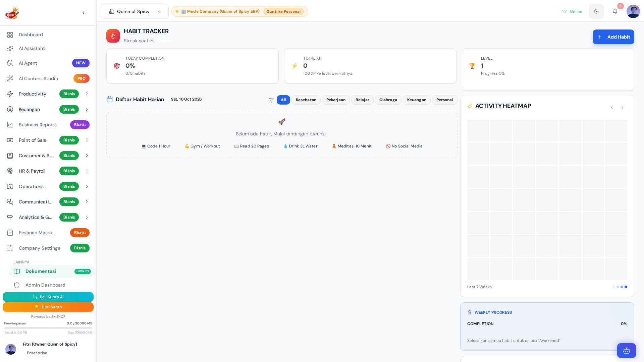Add the No Social Media suggestion
Screen dimensions: 644x362
(404, 146)
